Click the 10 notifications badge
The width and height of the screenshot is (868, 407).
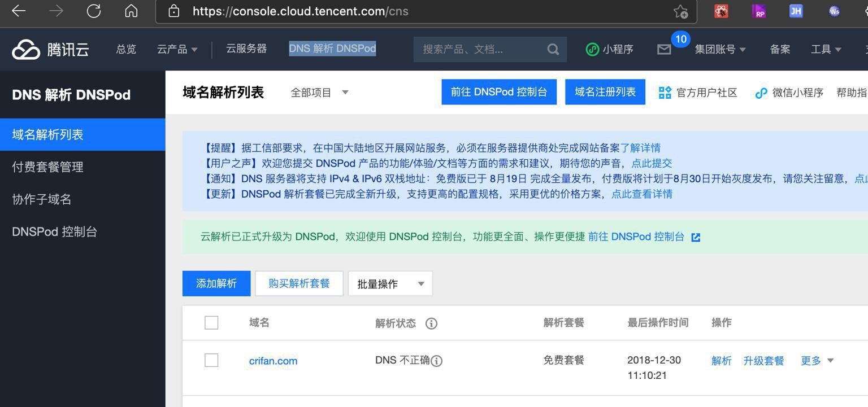point(680,39)
